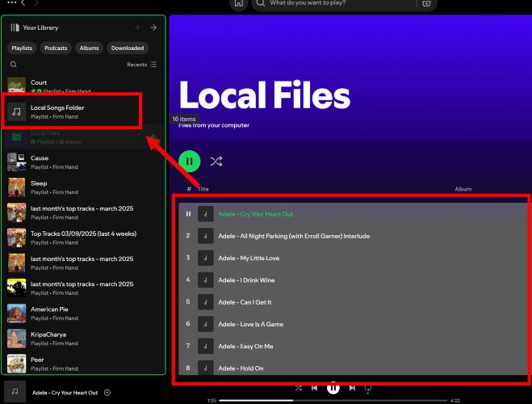Click the search magnifier in top bar

[x=260, y=3]
